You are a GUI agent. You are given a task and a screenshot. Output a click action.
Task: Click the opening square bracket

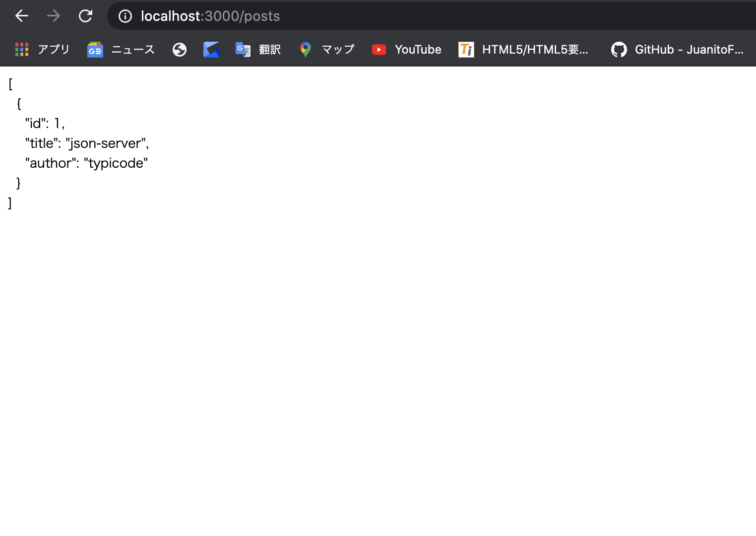click(10, 84)
